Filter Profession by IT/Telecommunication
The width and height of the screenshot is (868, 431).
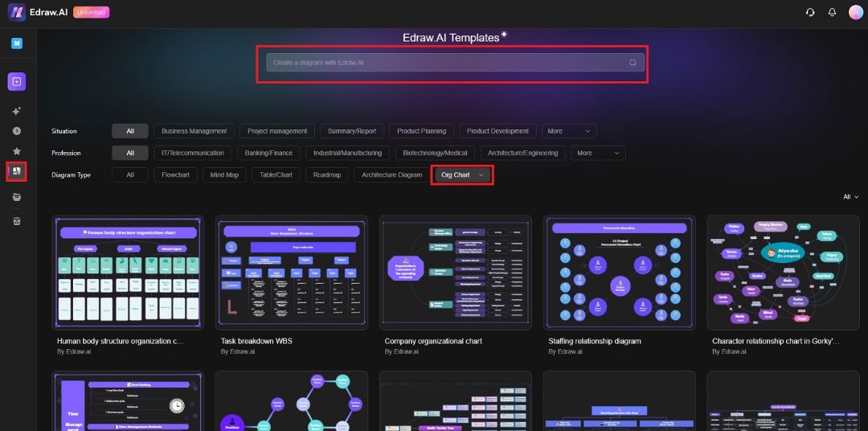(x=193, y=153)
